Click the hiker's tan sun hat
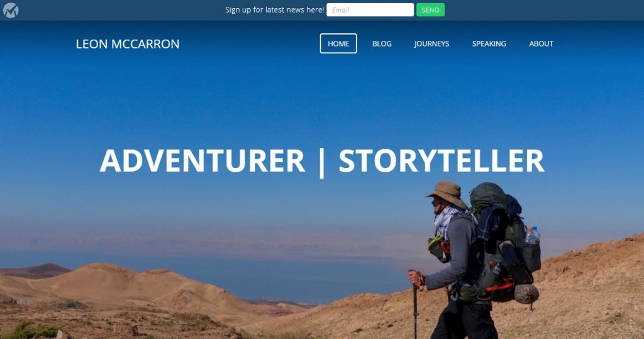This screenshot has height=339, width=644. tap(448, 193)
